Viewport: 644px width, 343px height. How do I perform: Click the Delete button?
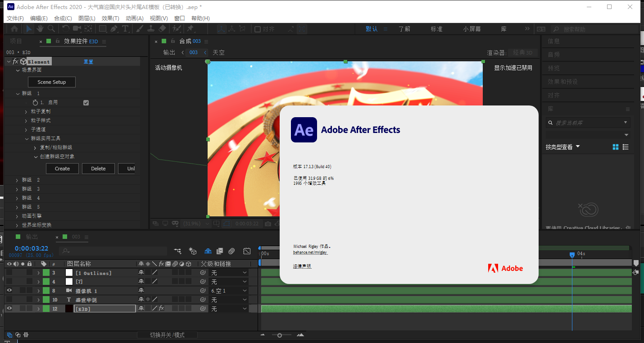(x=98, y=169)
